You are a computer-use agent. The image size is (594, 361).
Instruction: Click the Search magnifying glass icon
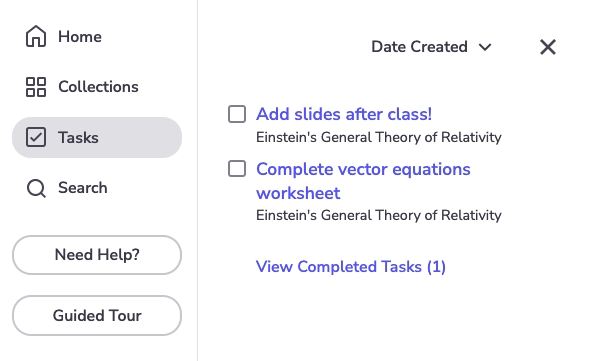[36, 188]
